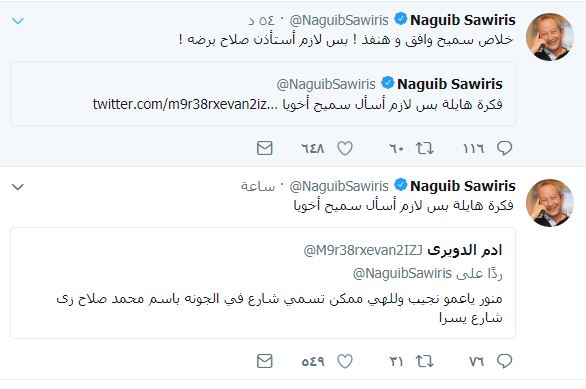This screenshot has width=586, height=389.
Task: Click the @NaguibSawiris mention in the quoted reply
Action: (402, 274)
